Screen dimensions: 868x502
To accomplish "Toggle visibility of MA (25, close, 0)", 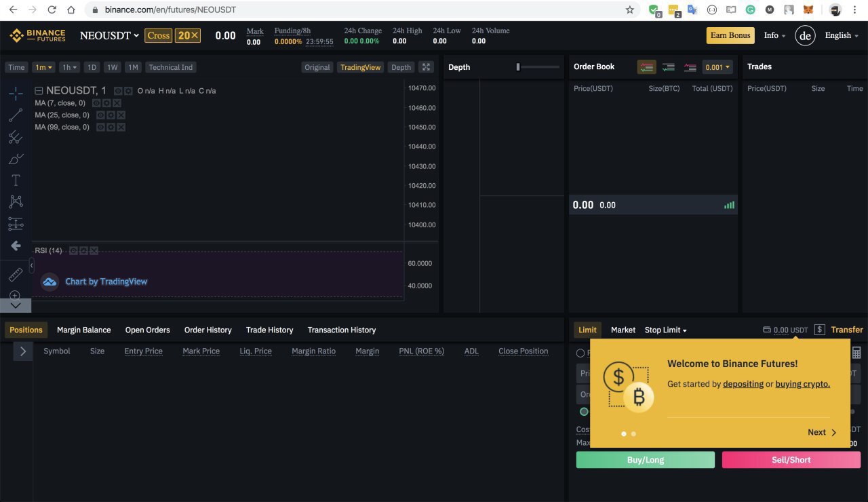I will tap(100, 115).
